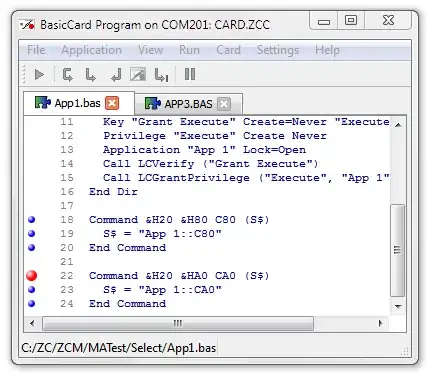The image size is (427, 374).
Task: Click the vertical scrollbar up arrow
Action: (x=398, y=125)
